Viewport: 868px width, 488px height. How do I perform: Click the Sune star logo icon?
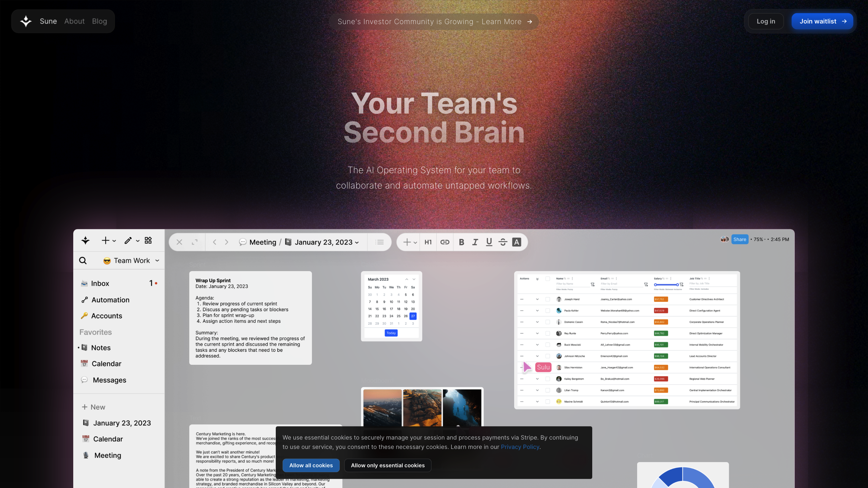[x=26, y=21]
